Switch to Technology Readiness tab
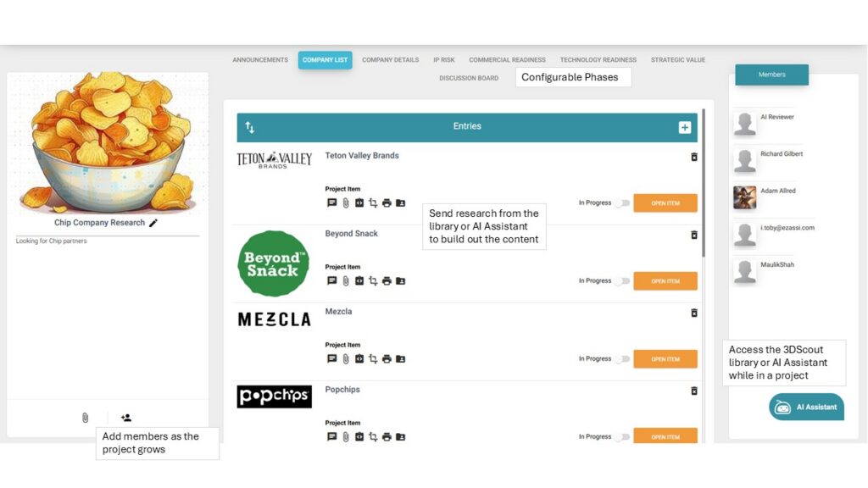 click(598, 60)
